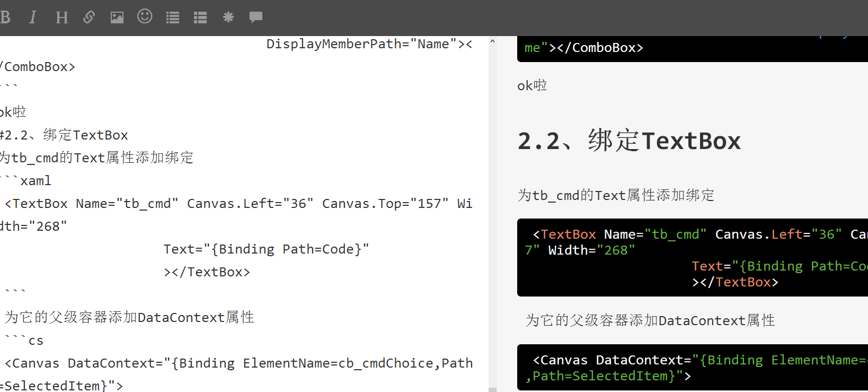Click the editor scrollbar up arrow
868x392 pixels.
coord(492,41)
